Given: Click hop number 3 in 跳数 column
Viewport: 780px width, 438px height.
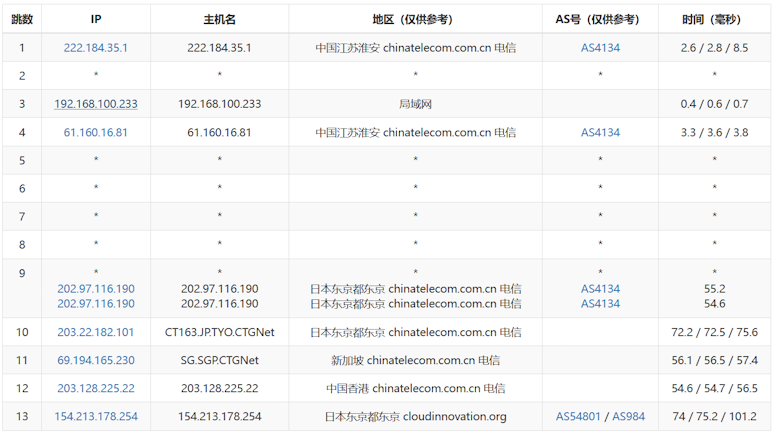Looking at the screenshot, I should pos(22,104).
